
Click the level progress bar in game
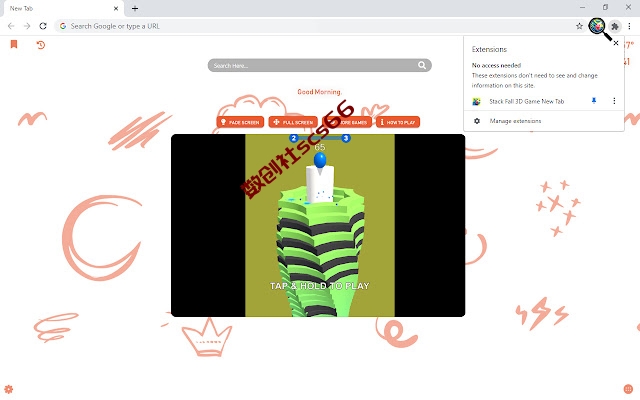(x=320, y=138)
